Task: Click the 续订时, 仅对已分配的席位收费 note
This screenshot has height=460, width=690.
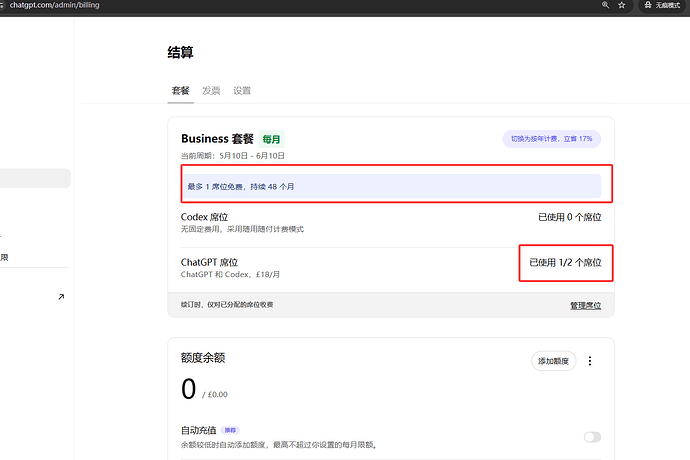Action: [x=227, y=305]
